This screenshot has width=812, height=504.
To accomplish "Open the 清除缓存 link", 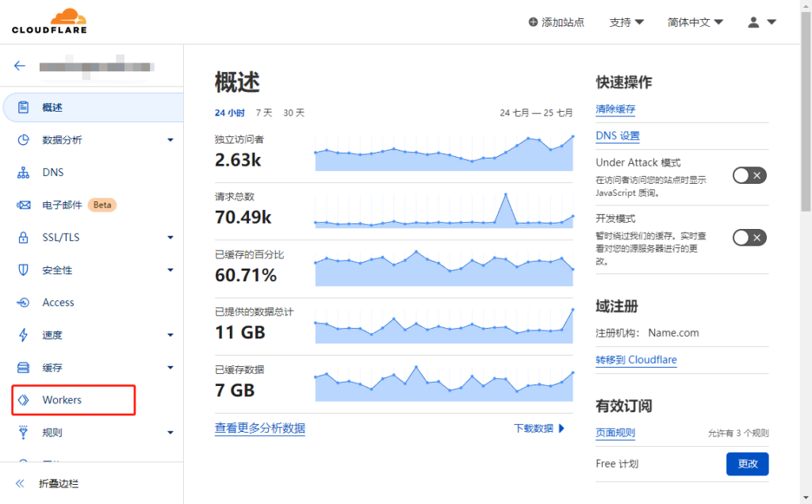I will point(615,109).
